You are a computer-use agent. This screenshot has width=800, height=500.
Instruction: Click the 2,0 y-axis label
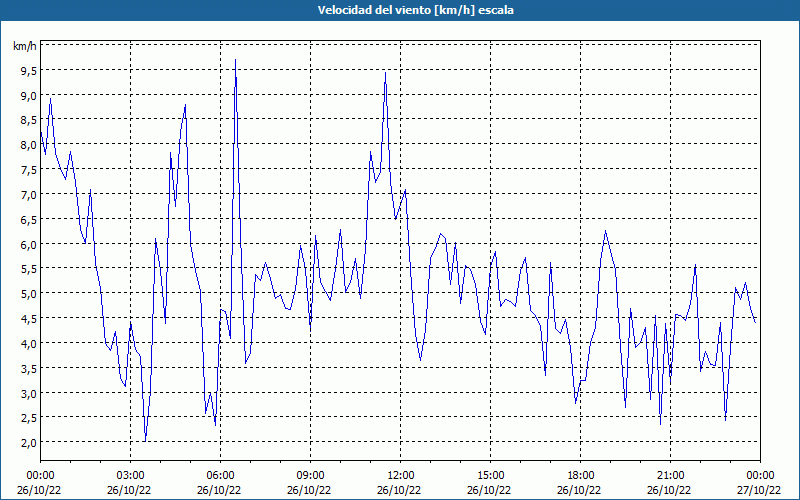28,443
